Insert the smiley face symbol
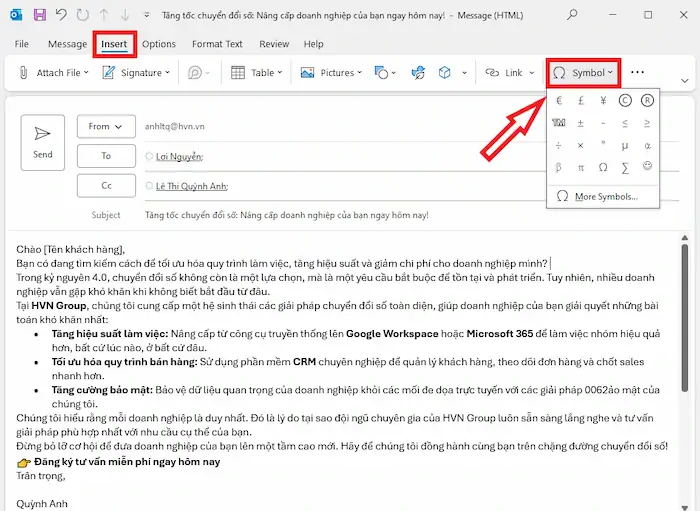Viewport: 700px width, 511px height. [648, 166]
